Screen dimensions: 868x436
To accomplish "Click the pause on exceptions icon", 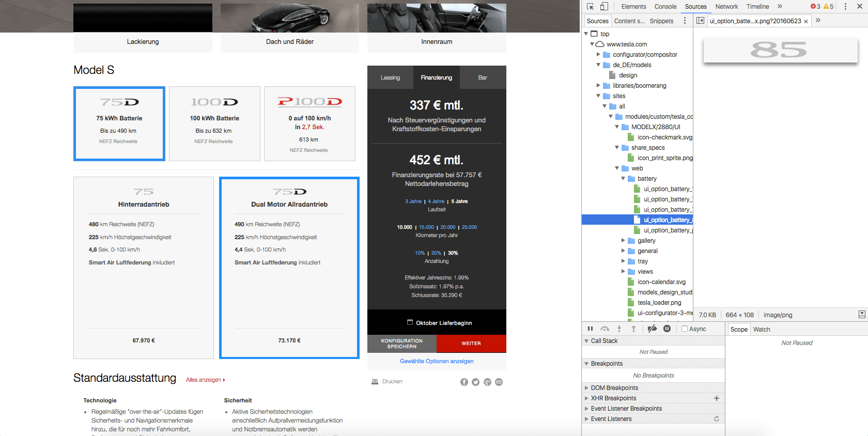I will (x=667, y=329).
